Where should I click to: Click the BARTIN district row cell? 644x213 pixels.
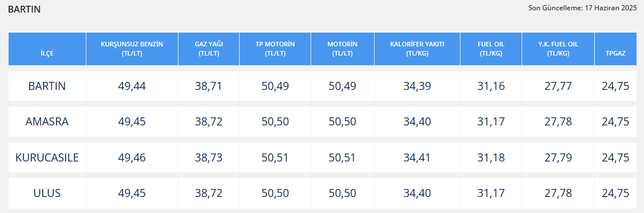(x=47, y=86)
